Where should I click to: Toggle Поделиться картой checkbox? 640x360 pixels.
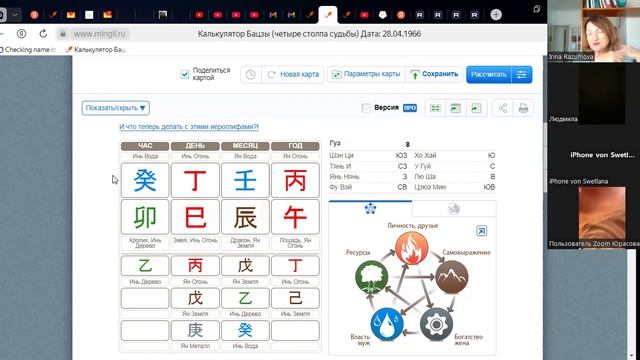tap(184, 74)
